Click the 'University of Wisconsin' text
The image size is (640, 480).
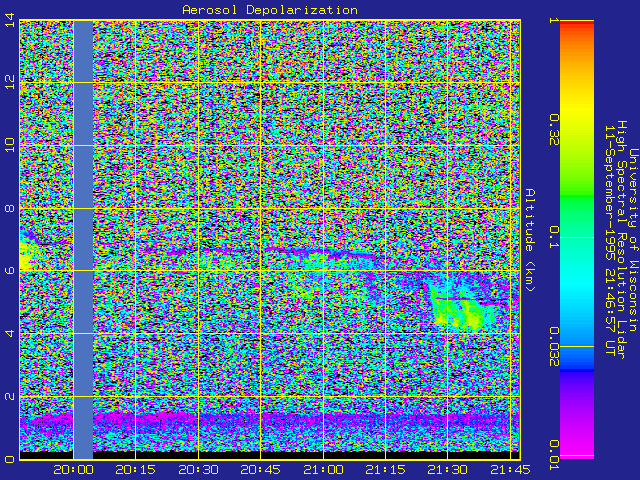633,240
